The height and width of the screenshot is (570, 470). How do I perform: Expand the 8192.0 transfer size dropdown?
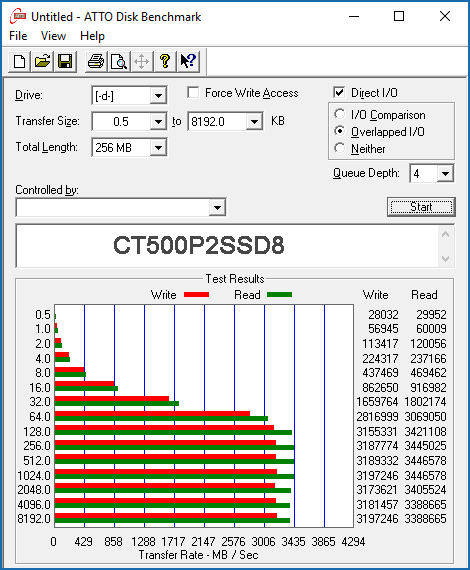[254, 121]
